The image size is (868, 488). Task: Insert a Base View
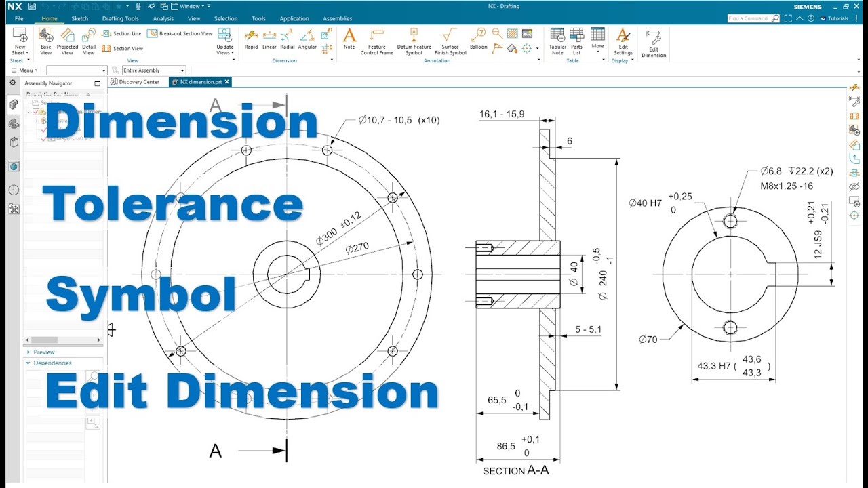click(x=45, y=42)
